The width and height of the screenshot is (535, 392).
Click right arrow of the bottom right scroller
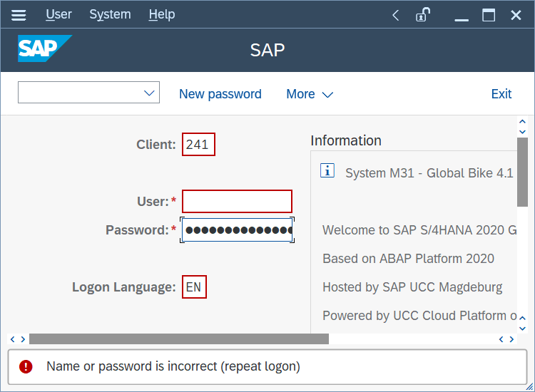click(511, 339)
